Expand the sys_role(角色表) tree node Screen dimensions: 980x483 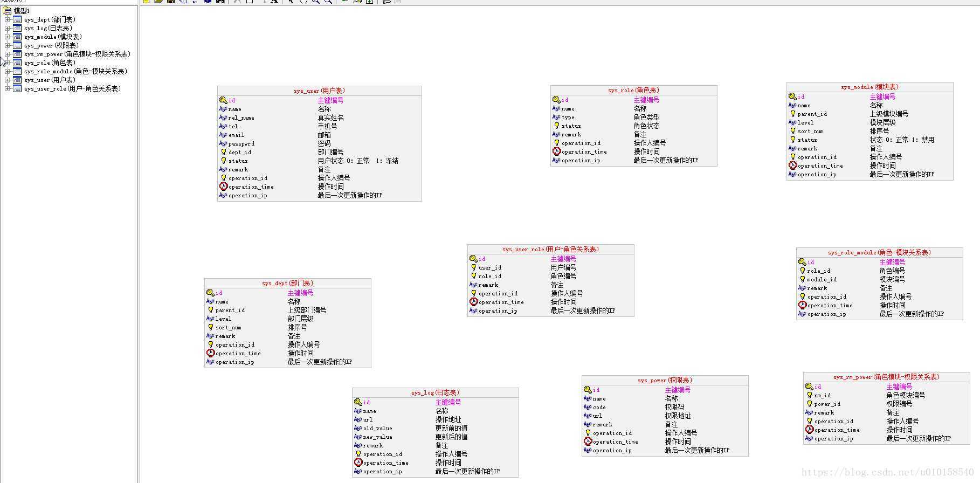[8, 63]
